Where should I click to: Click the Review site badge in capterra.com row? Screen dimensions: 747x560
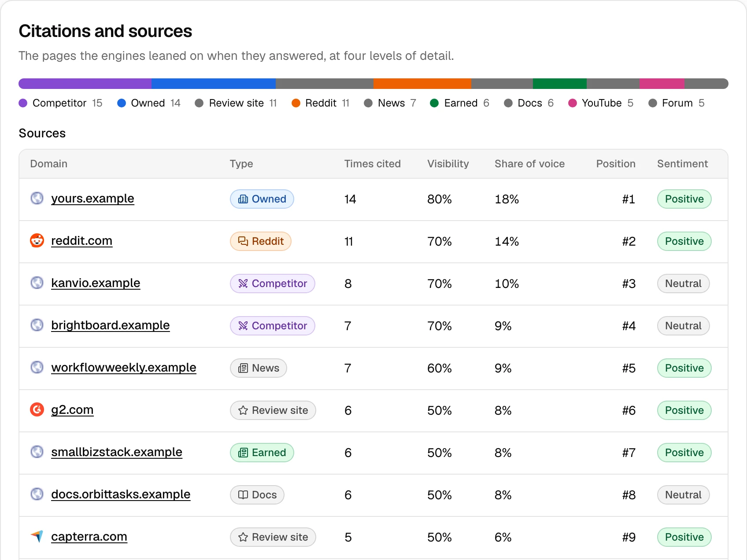pos(273,537)
